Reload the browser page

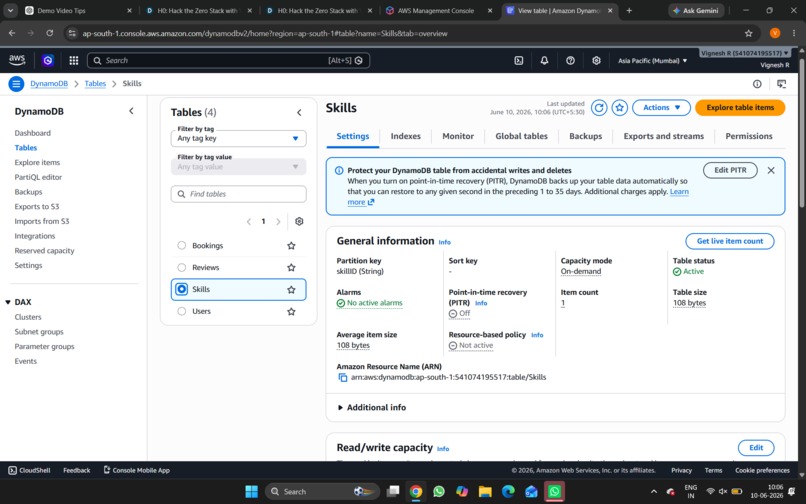(x=49, y=33)
